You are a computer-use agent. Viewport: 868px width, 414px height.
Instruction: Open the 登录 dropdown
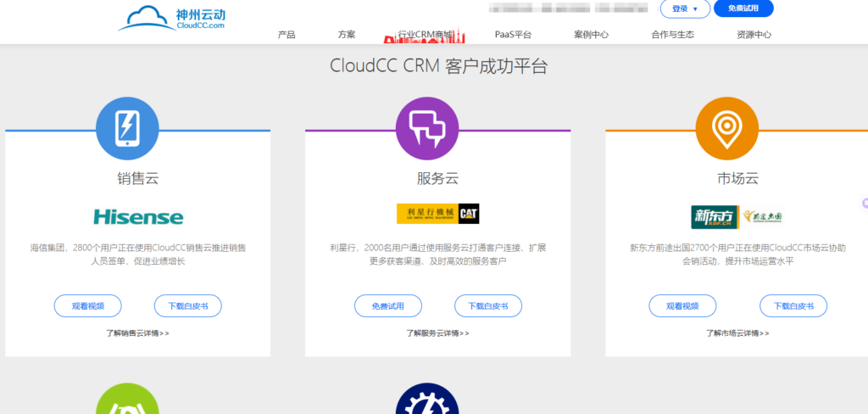[x=684, y=8]
